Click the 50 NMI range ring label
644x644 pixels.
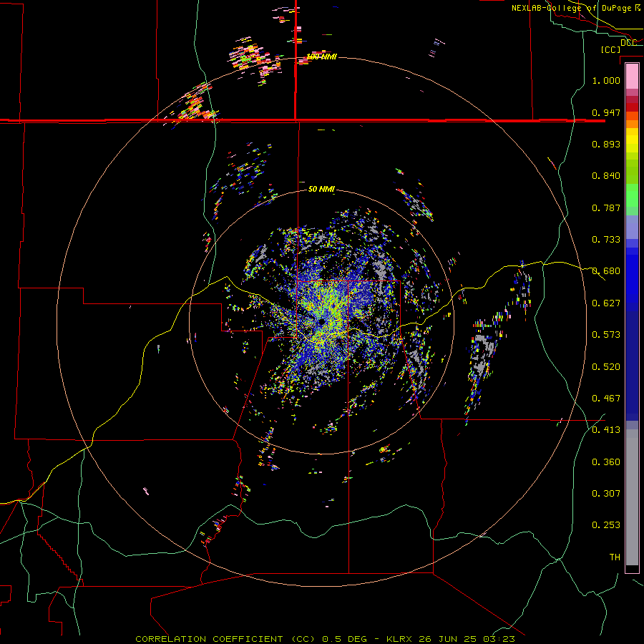tap(321, 190)
